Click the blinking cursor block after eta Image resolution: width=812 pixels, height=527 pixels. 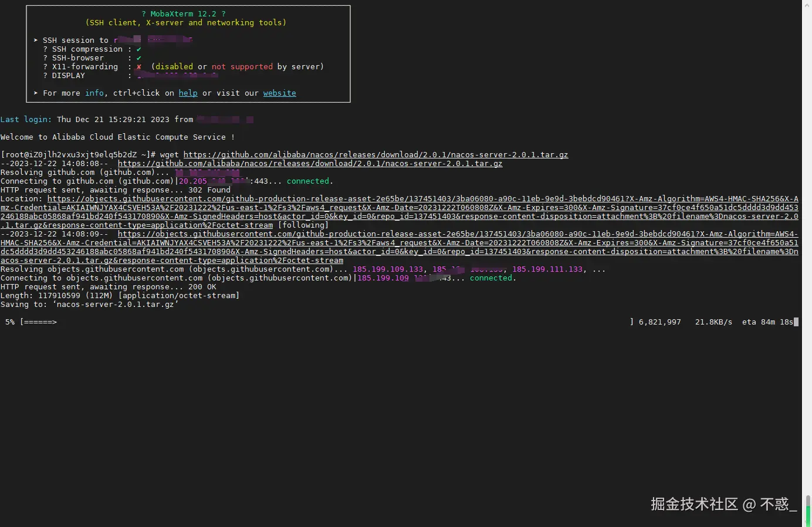(x=796, y=322)
